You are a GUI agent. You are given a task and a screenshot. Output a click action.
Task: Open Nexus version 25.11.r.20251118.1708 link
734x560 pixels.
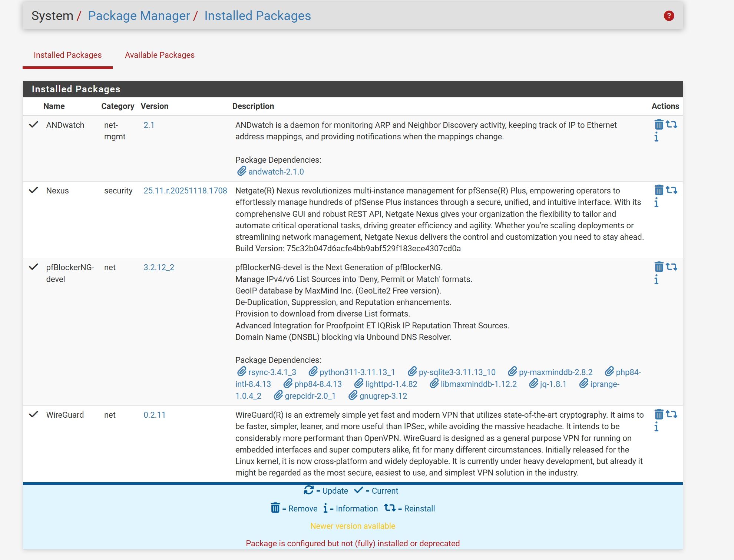[x=185, y=191]
